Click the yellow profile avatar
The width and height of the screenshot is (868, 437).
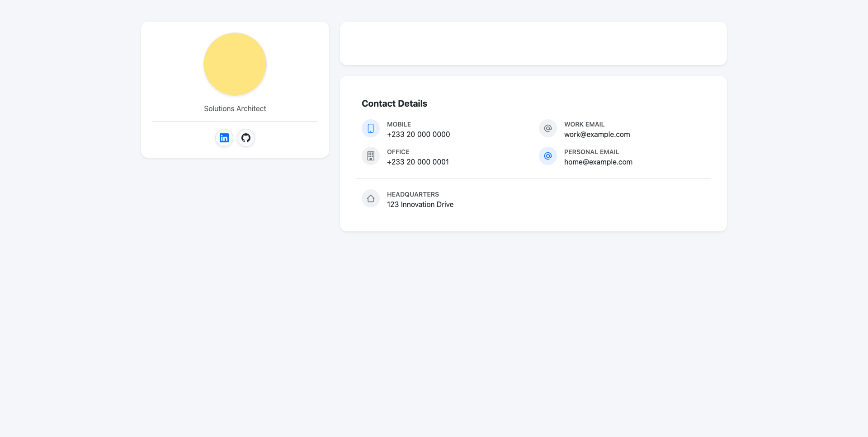point(235,64)
